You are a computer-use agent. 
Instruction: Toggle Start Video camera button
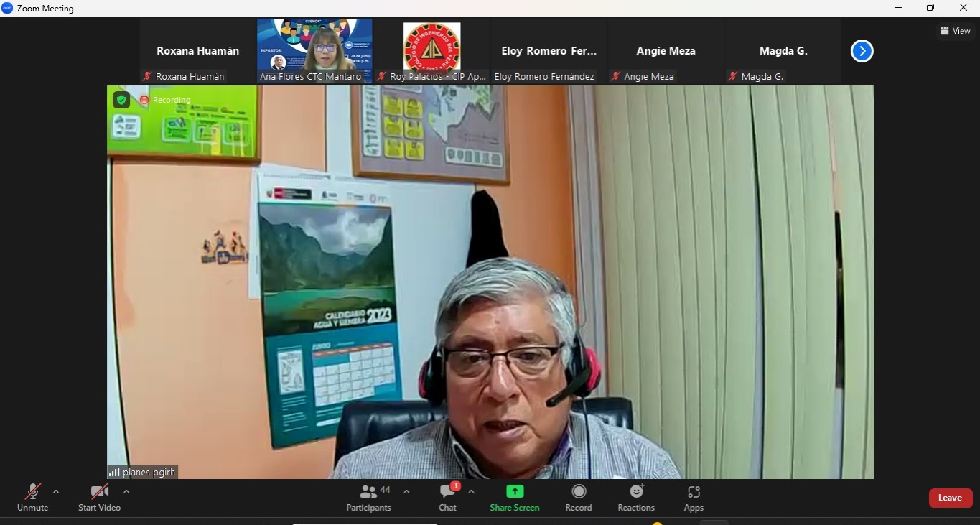[99, 493]
